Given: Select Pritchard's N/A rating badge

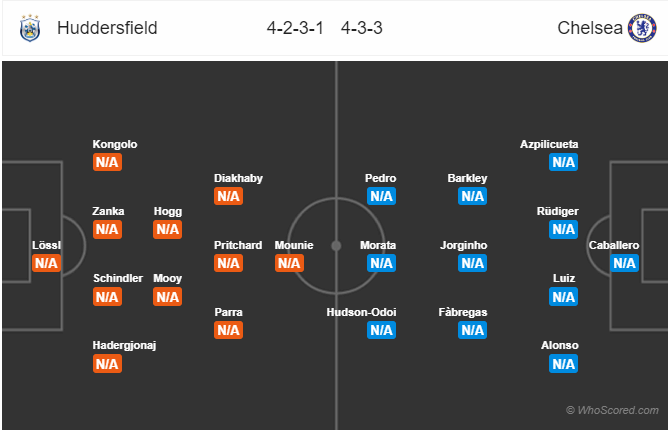Looking at the screenshot, I should [228, 263].
